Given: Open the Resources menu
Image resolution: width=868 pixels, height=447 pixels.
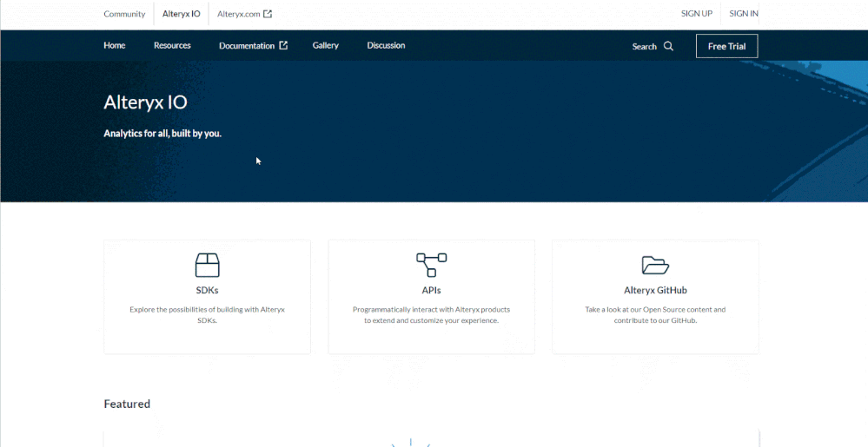Looking at the screenshot, I should [x=172, y=45].
